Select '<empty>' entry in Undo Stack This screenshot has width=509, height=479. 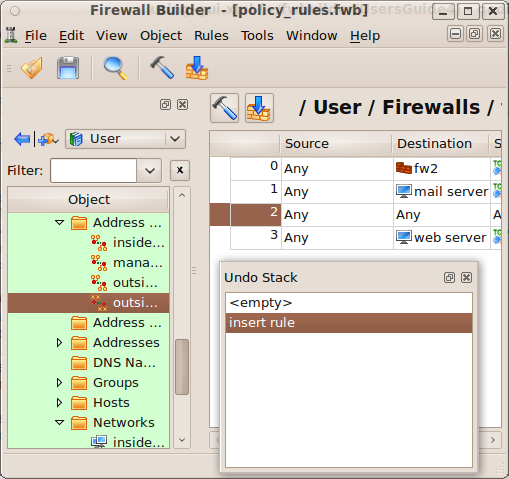tap(349, 303)
